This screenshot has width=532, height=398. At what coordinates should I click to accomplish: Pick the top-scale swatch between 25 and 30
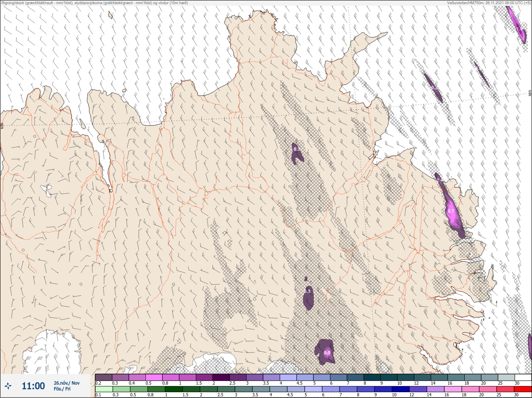[506, 377]
